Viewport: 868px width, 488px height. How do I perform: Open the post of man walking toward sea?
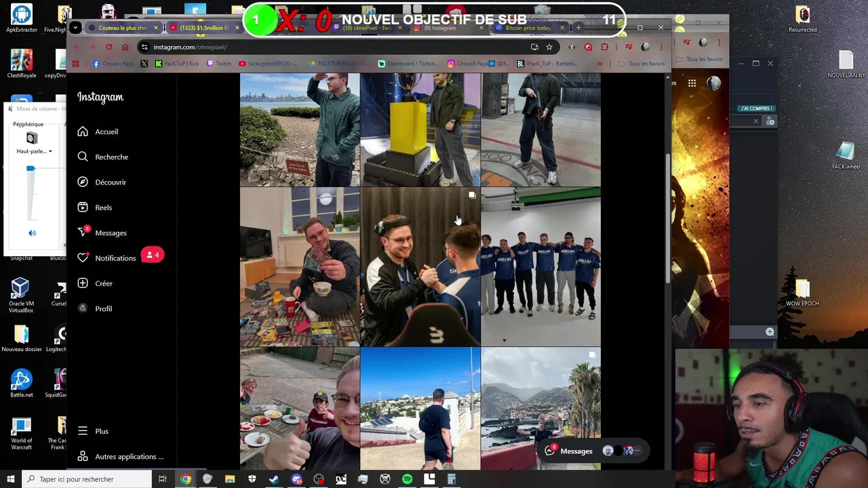click(420, 409)
